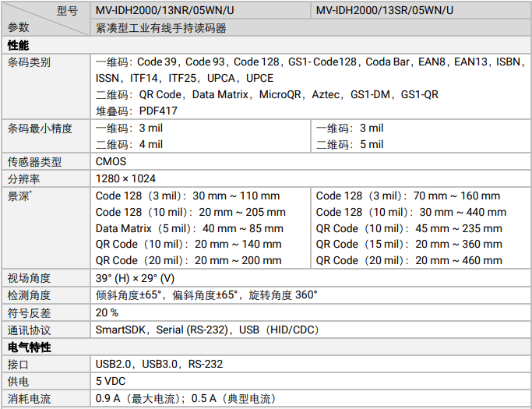
Task: Select the 传感器类型 row label
Action: point(34,161)
